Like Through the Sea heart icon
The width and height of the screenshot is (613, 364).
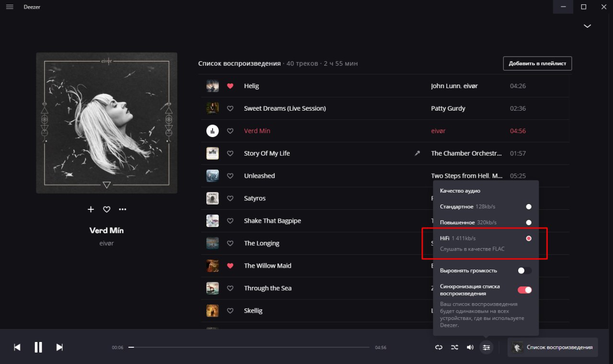[230, 288]
